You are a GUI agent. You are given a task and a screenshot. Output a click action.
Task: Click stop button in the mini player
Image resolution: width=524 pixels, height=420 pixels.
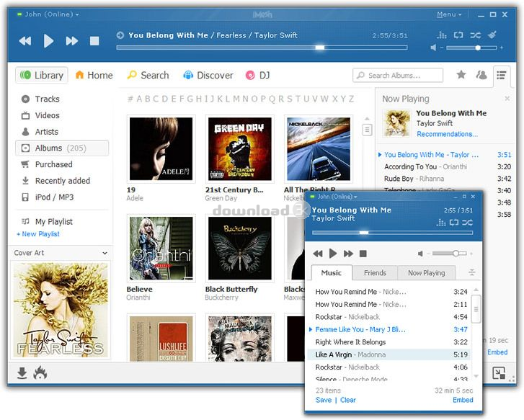(x=363, y=254)
